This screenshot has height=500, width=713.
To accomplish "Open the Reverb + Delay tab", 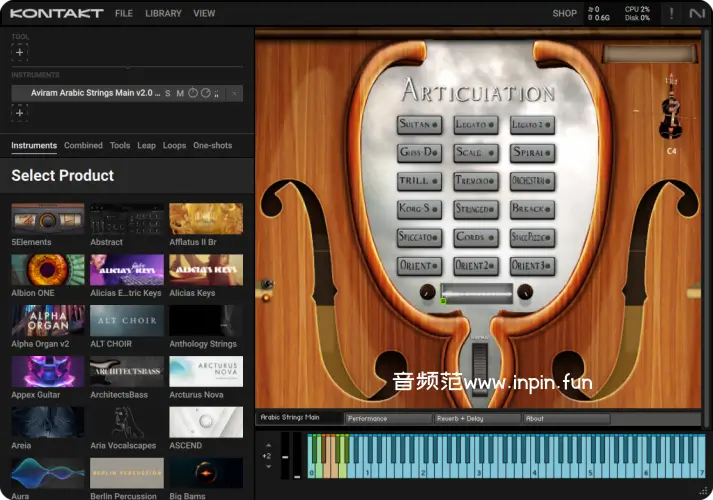I will point(476,418).
